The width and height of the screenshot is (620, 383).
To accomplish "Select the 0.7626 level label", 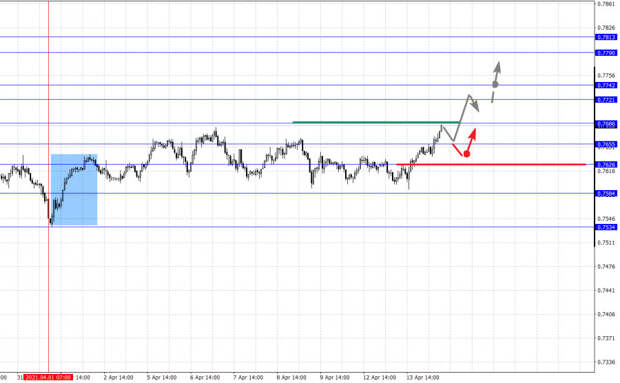I will tap(606, 165).
